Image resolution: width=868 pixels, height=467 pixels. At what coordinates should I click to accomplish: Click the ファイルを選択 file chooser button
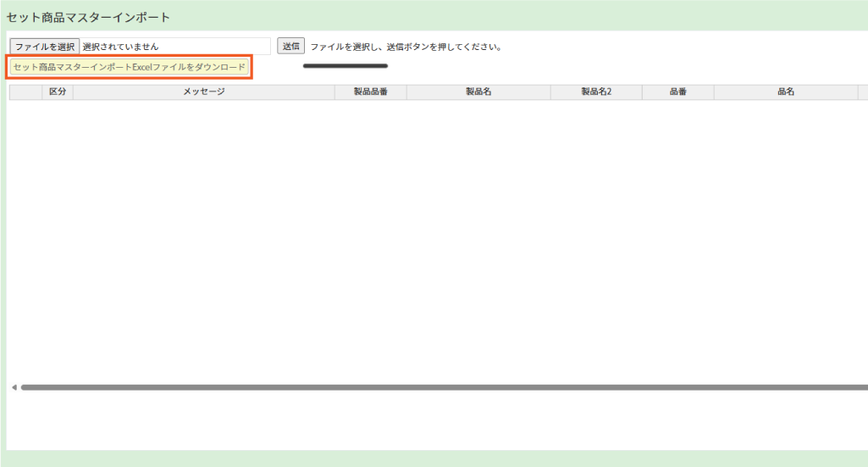tap(44, 47)
